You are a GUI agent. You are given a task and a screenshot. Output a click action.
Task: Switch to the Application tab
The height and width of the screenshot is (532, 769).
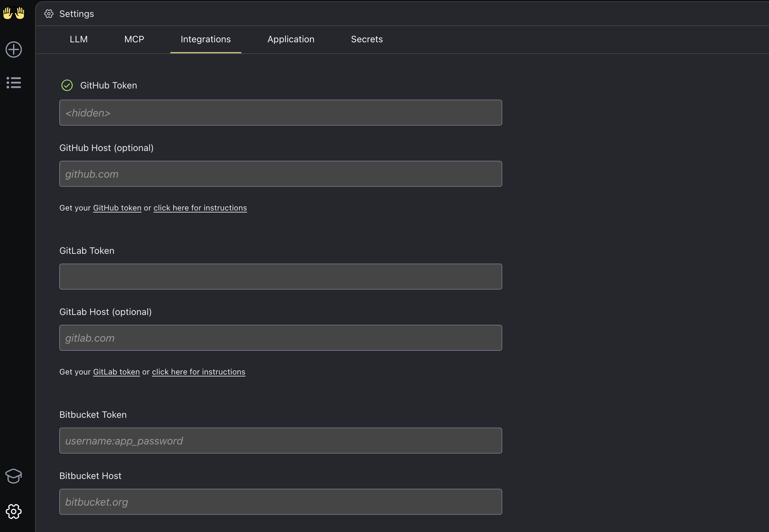291,39
